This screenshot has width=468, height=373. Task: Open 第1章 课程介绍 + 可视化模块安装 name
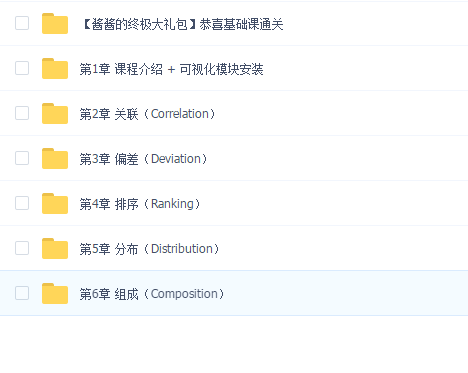tap(171, 69)
